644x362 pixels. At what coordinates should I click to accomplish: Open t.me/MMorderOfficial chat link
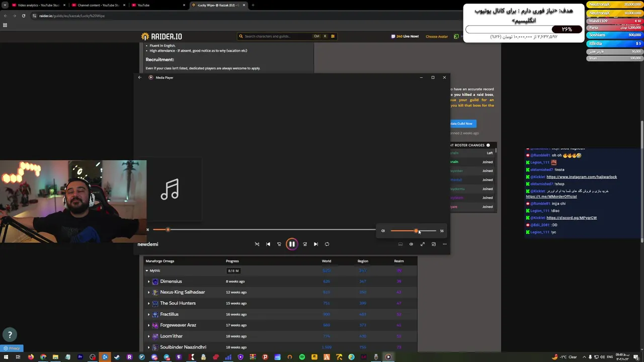tap(551, 197)
